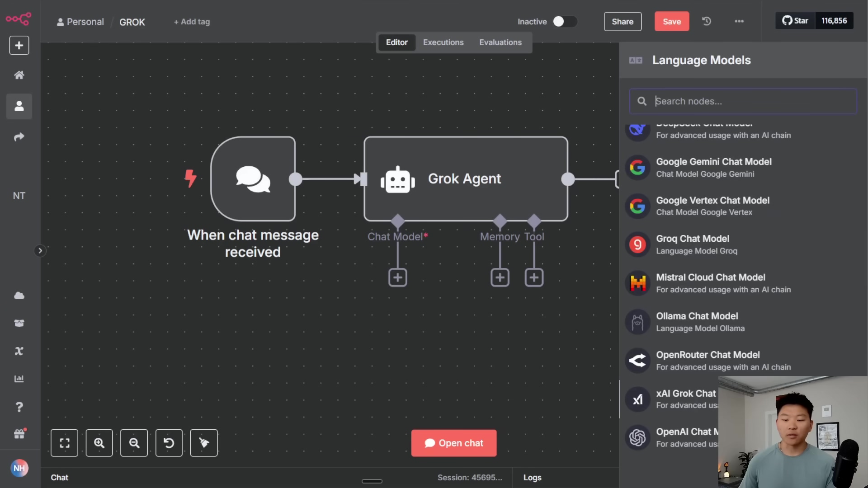
Task: Click the chat panel resize handle
Action: pos(372,481)
